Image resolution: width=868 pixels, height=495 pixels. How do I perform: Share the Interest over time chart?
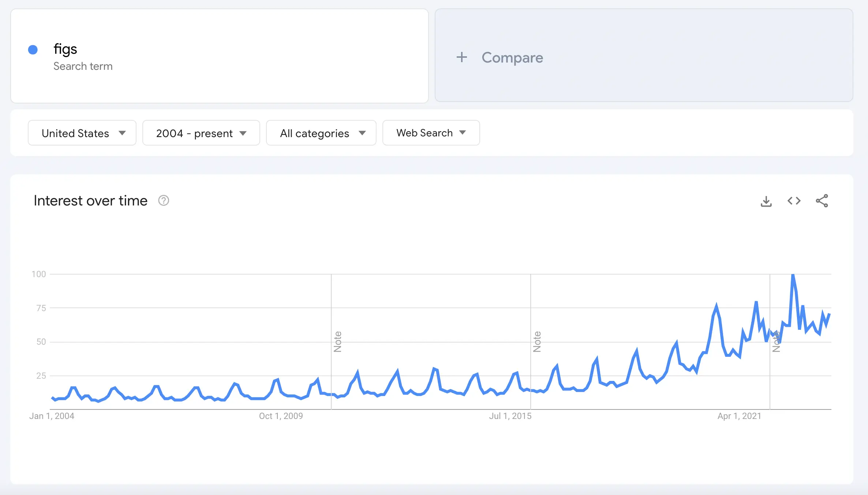[x=822, y=201]
